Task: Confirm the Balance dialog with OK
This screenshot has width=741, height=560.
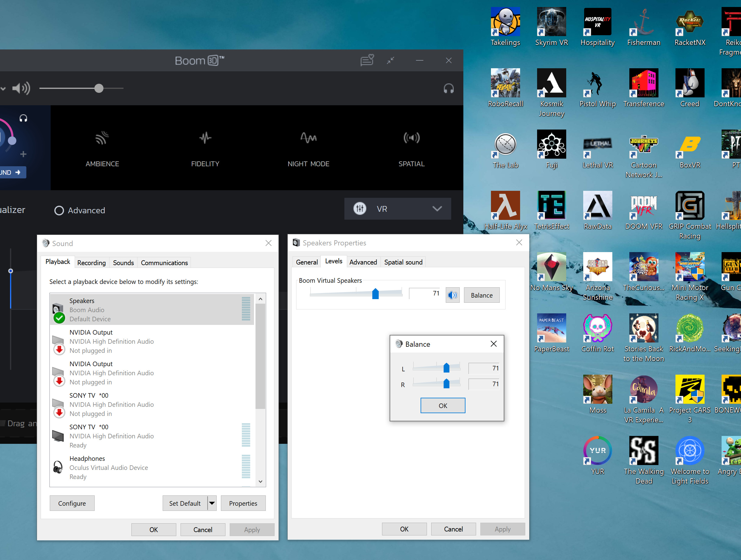Action: pos(443,405)
